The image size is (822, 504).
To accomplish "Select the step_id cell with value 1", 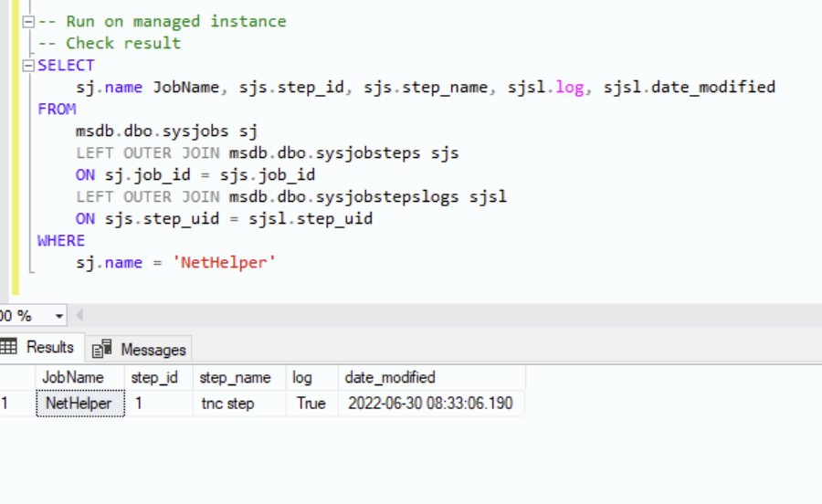I will click(158, 404).
